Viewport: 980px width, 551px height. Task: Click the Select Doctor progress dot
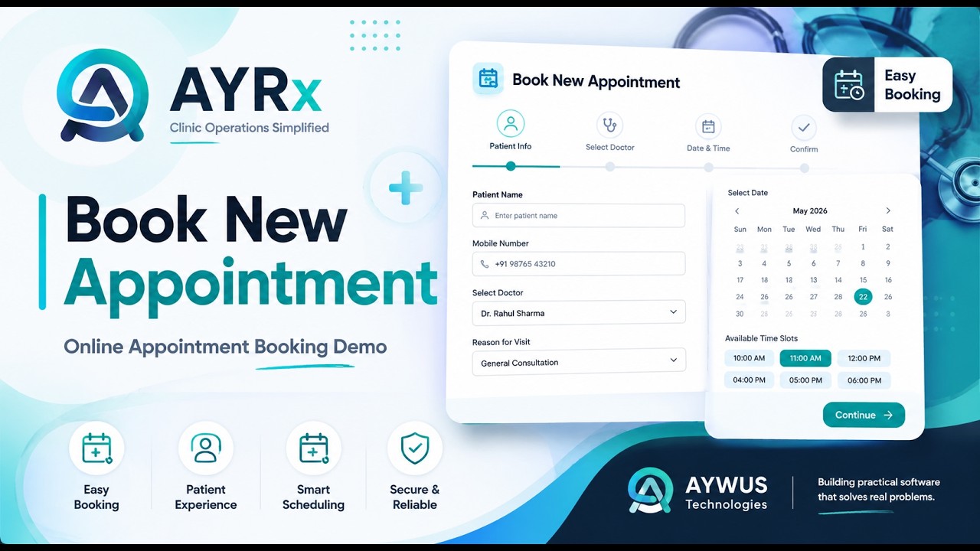[610, 167]
